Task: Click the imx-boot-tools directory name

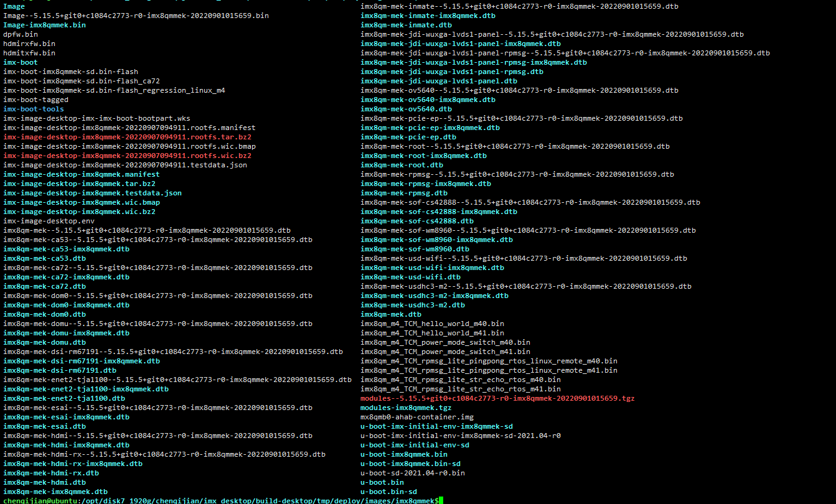Action: pyautogui.click(x=34, y=109)
